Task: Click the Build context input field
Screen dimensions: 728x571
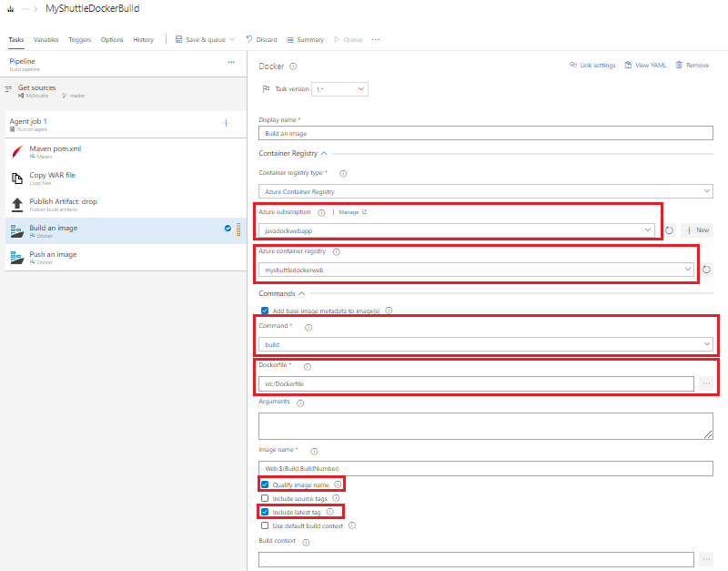Action: point(476,559)
